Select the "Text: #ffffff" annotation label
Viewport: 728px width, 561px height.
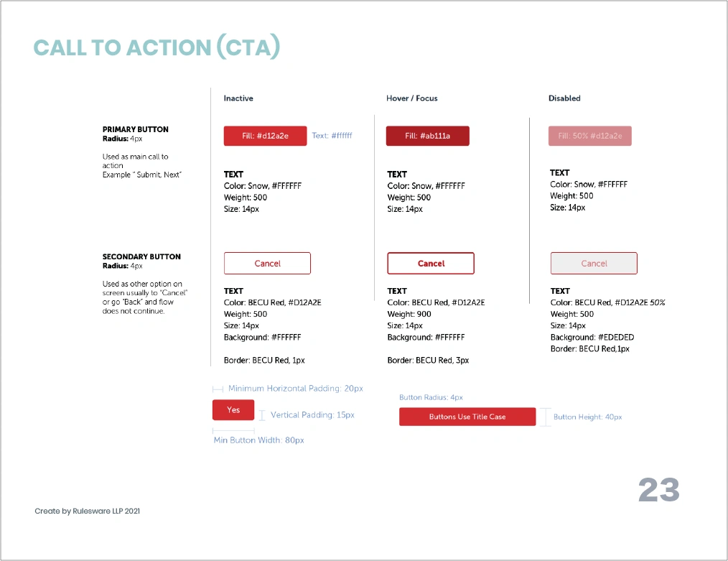(x=332, y=136)
